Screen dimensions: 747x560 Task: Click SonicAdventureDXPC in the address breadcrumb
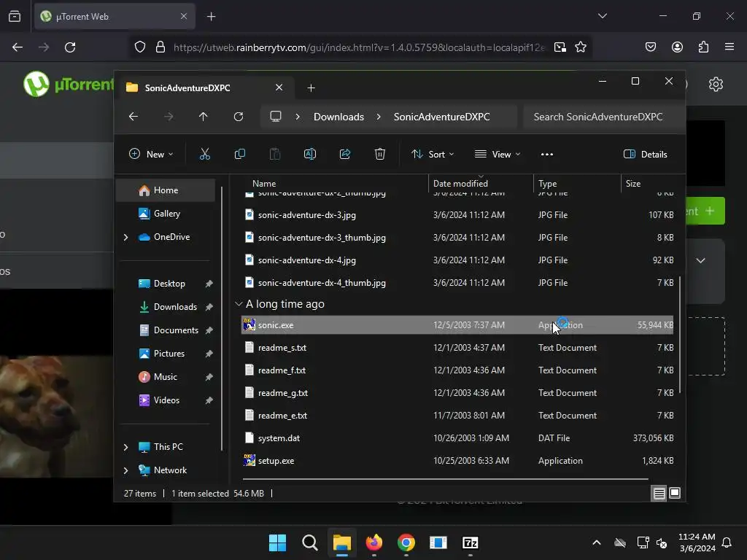click(441, 117)
